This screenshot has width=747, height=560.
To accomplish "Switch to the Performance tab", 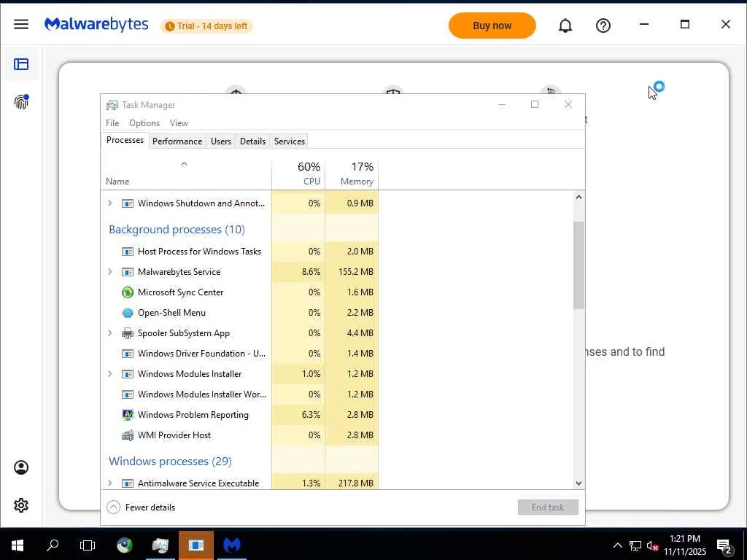I will pyautogui.click(x=177, y=141).
